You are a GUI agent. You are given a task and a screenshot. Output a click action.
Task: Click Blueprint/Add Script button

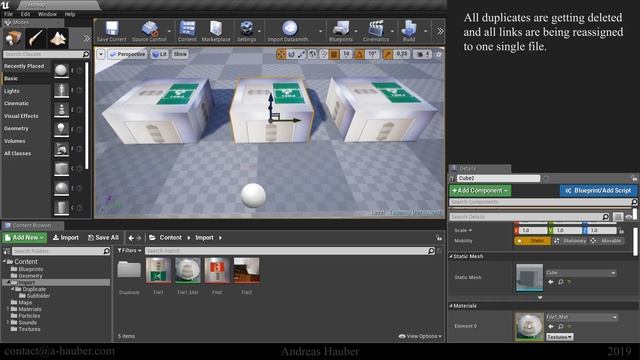[598, 191]
